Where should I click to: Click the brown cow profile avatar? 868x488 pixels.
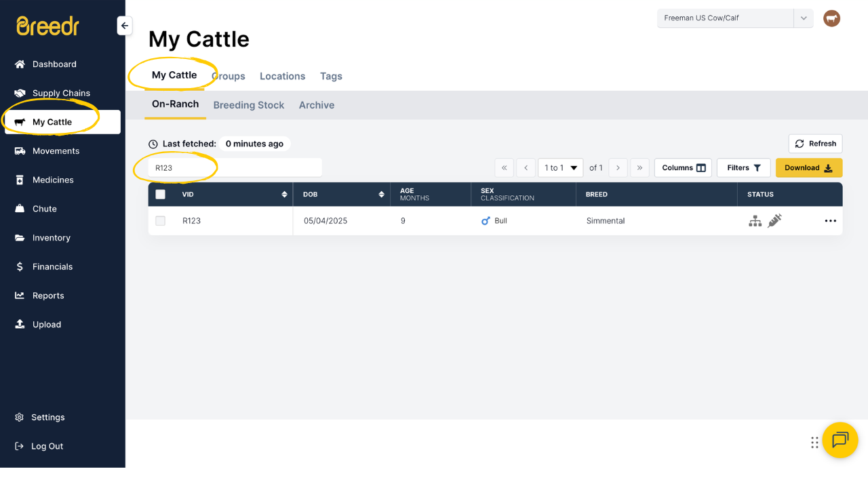coord(831,18)
